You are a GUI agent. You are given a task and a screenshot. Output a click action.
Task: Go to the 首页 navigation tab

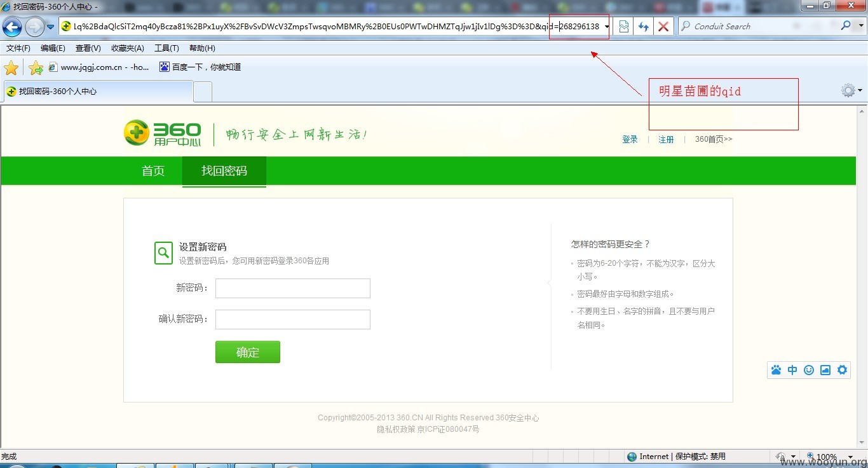coord(153,171)
